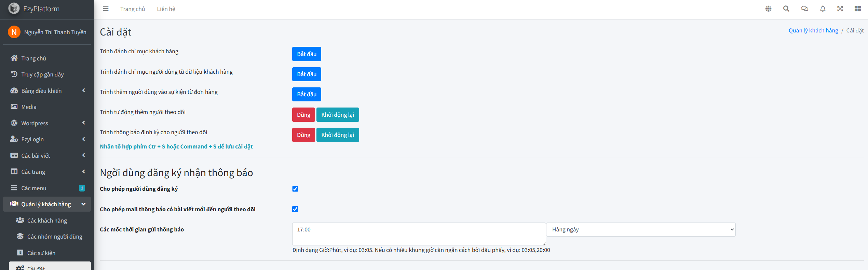Open the search magnifier icon

pyautogui.click(x=786, y=9)
